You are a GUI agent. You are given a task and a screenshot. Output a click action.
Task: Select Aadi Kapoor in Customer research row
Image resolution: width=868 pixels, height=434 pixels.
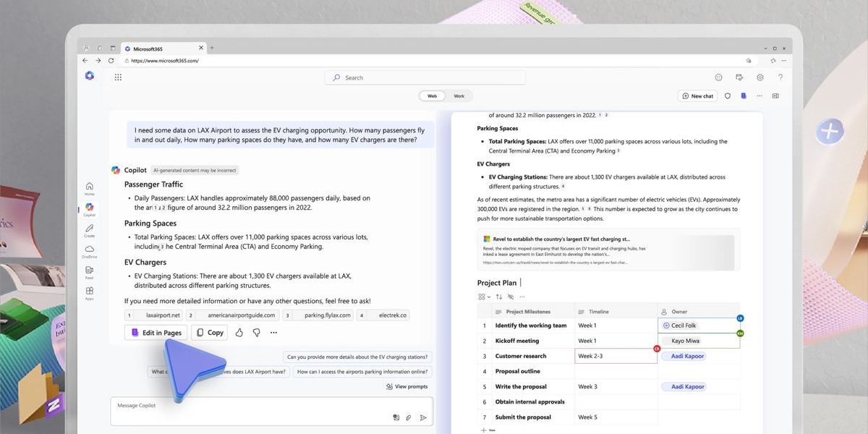click(683, 356)
